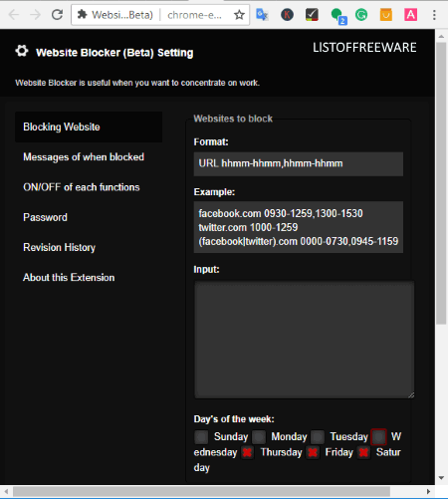This screenshot has width=448, height=499.
Task: Click the puzzle-piece extension icon in address bar
Action: point(82,15)
